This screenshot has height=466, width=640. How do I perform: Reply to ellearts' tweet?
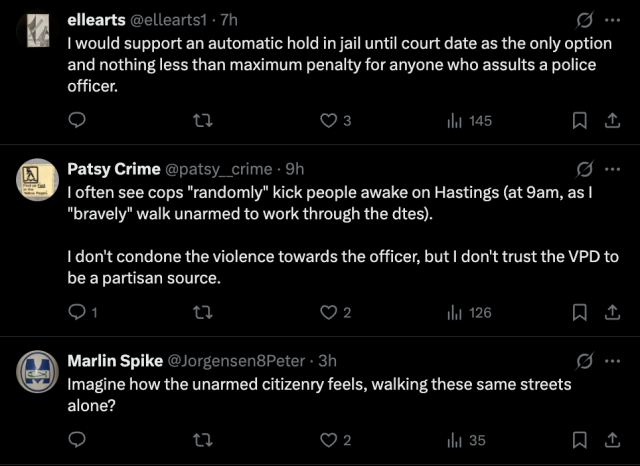coord(77,120)
